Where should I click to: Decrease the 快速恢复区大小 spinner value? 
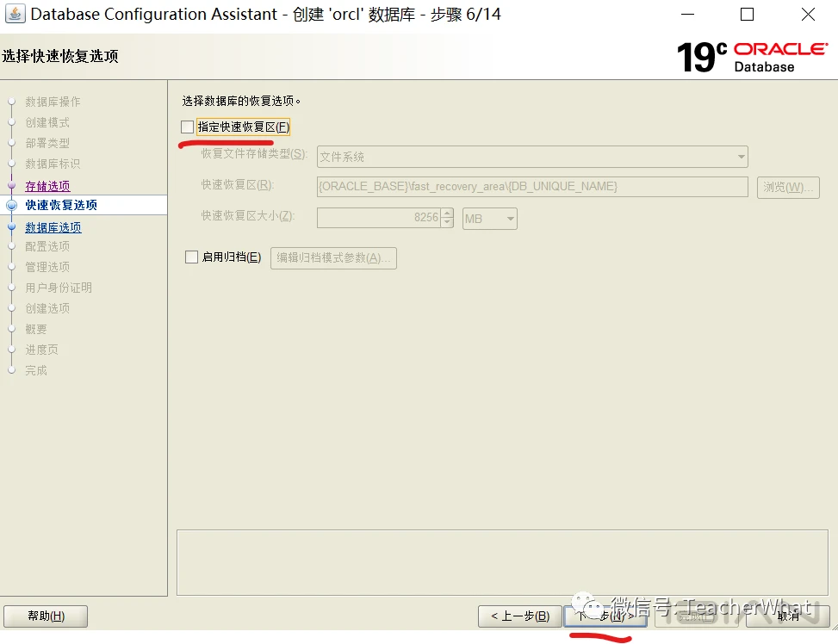447,223
